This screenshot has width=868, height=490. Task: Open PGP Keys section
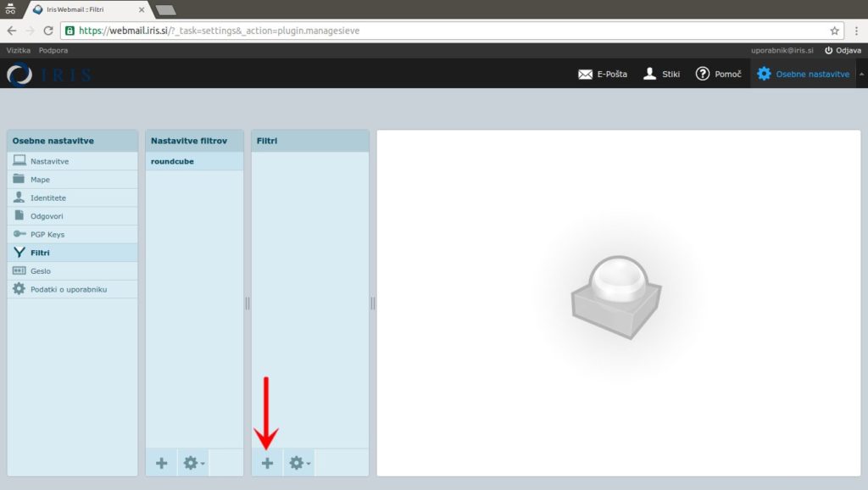(47, 234)
